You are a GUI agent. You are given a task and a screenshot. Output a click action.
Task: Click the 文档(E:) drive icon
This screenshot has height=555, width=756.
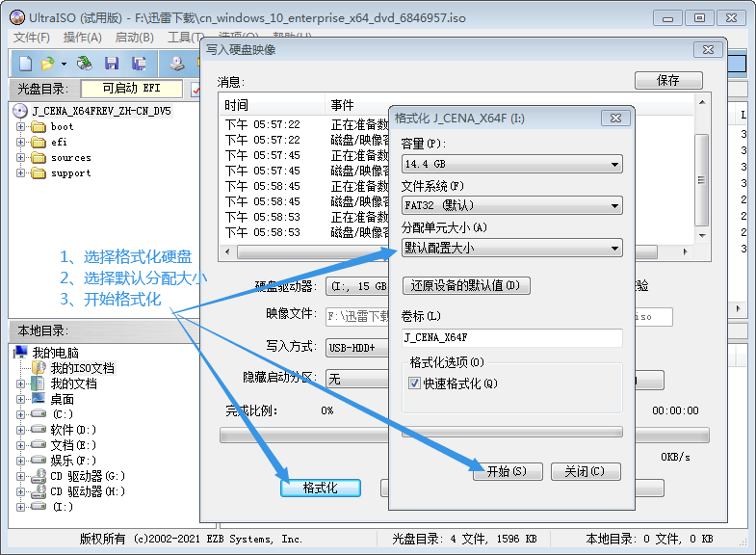(39, 444)
